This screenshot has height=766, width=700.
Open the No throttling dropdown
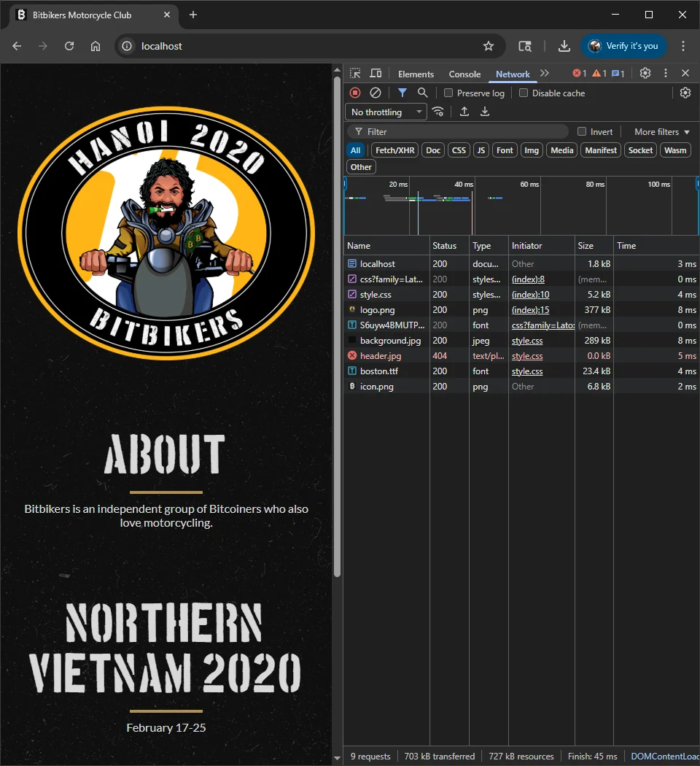(386, 112)
